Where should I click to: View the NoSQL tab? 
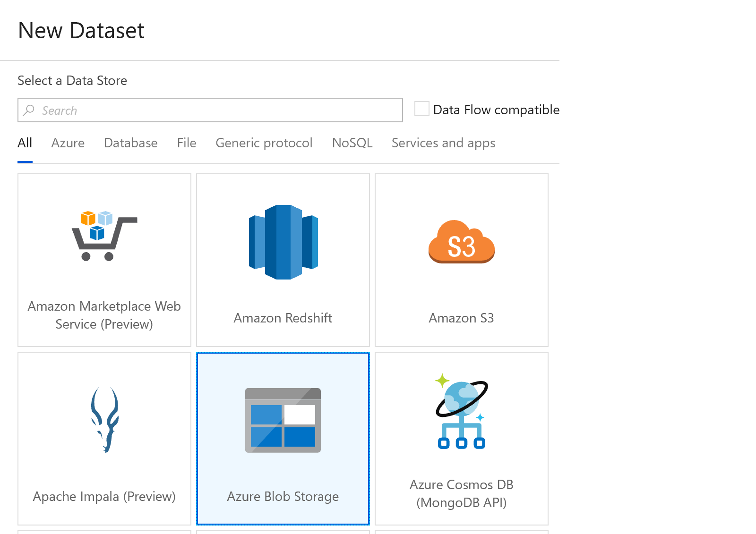[x=352, y=143]
